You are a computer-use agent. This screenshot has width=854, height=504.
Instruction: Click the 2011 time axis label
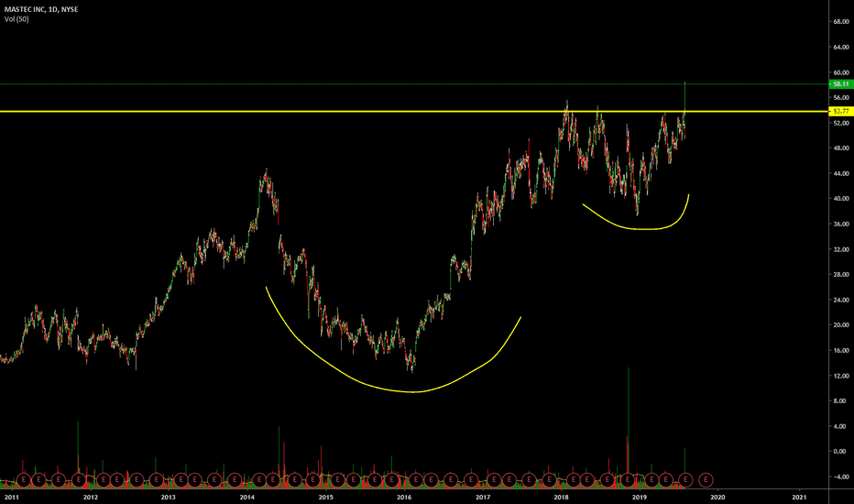11,497
